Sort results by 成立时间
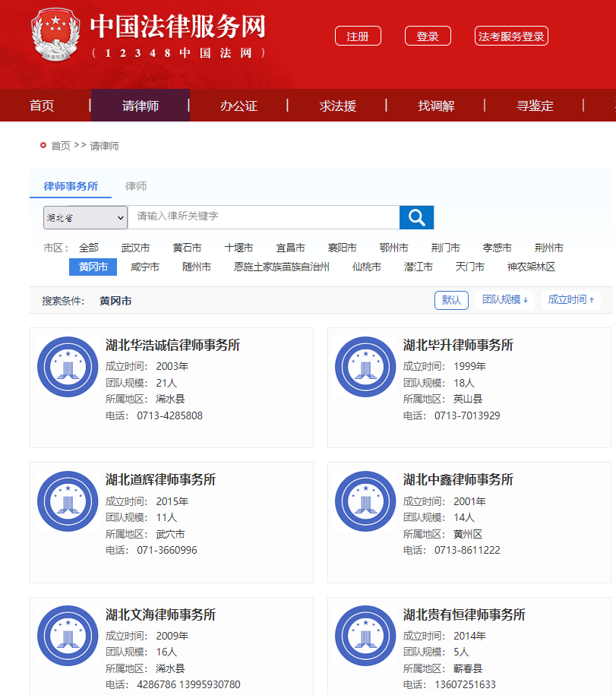616x695 pixels. tap(571, 300)
